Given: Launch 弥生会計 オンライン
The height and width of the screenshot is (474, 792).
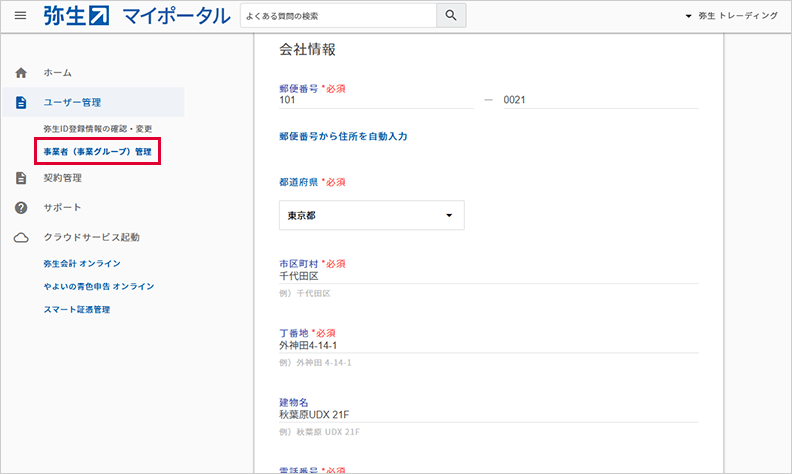Looking at the screenshot, I should pyautogui.click(x=82, y=263).
